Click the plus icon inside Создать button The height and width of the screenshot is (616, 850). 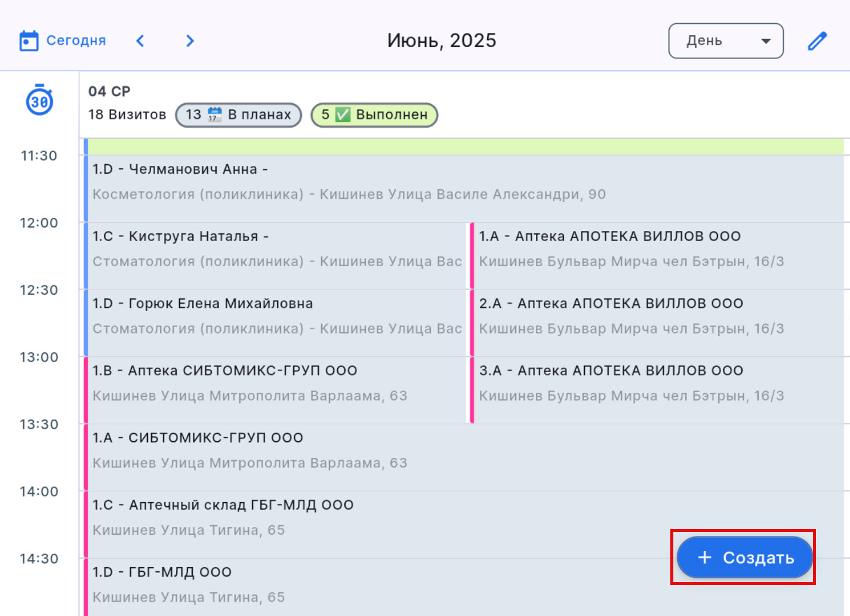704,558
